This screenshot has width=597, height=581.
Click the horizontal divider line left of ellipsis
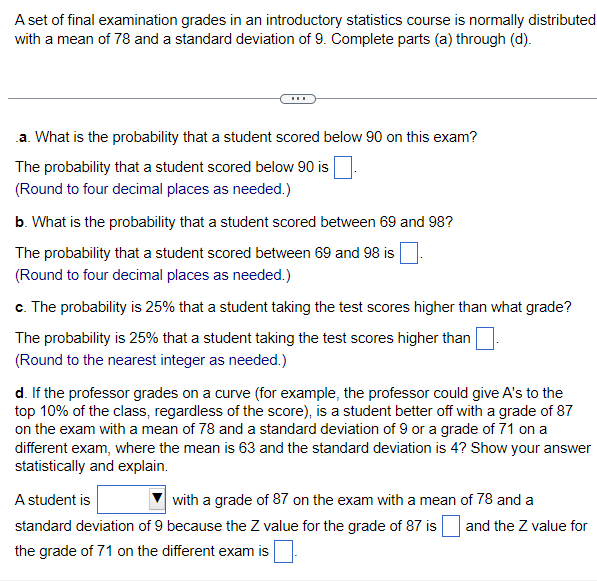coord(144,99)
